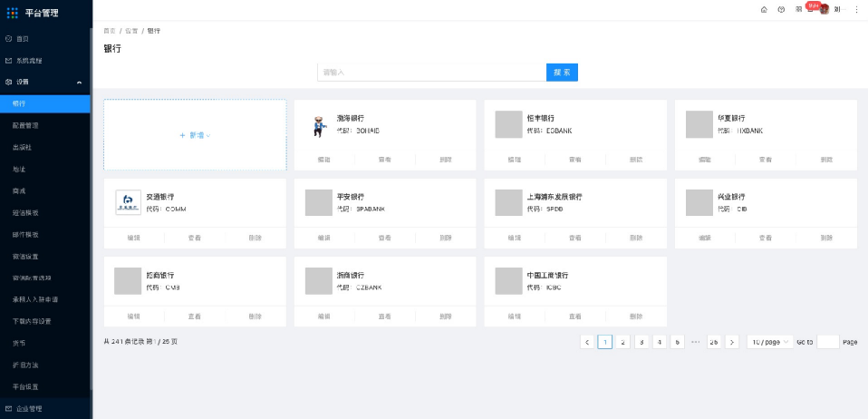Click the home icon in top header
This screenshot has width=868, height=419.
click(764, 9)
